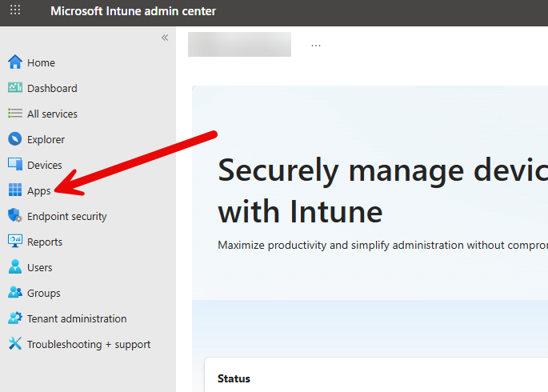This screenshot has height=392, width=548.
Task: Click the blurred tenant name header
Action: coord(239,45)
